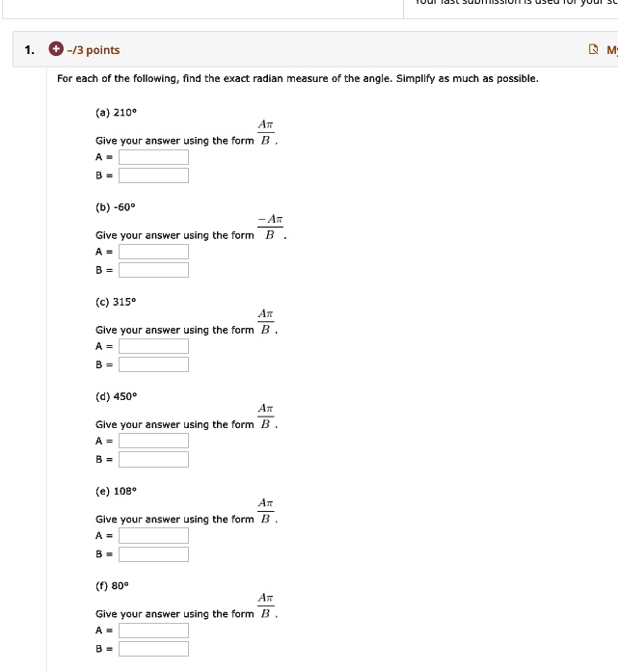Select field B for part (e) 108°
This screenshot has width=618, height=672.
[x=153, y=554]
